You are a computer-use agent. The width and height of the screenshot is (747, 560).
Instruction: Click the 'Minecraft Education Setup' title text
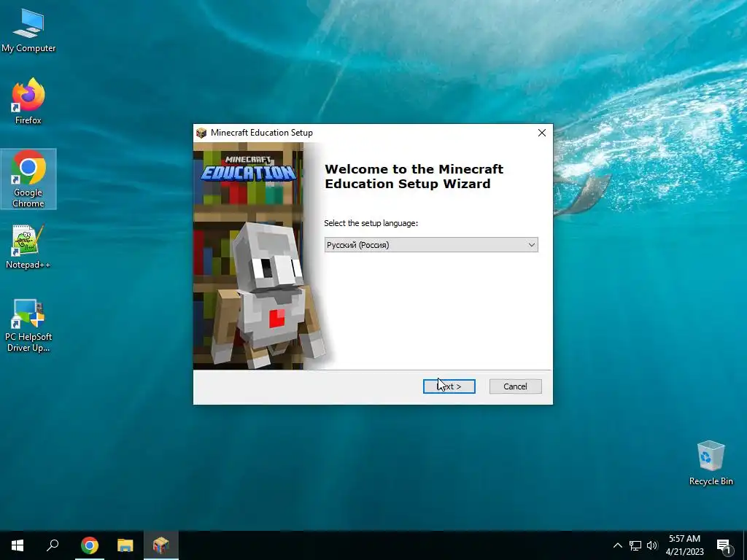262,133
